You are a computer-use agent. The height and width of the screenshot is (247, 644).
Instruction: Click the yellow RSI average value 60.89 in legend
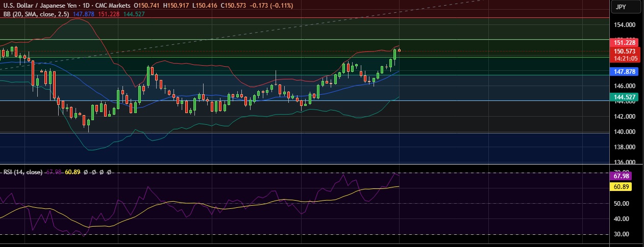(x=73, y=172)
